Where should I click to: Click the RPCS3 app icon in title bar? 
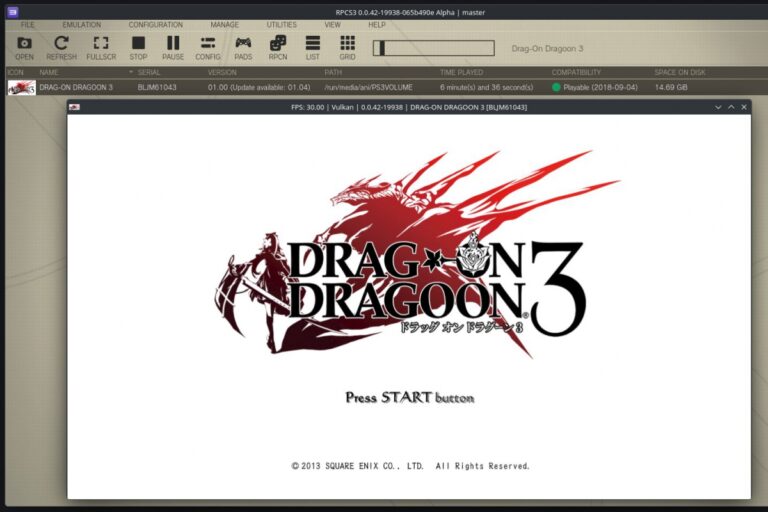[x=12, y=12]
